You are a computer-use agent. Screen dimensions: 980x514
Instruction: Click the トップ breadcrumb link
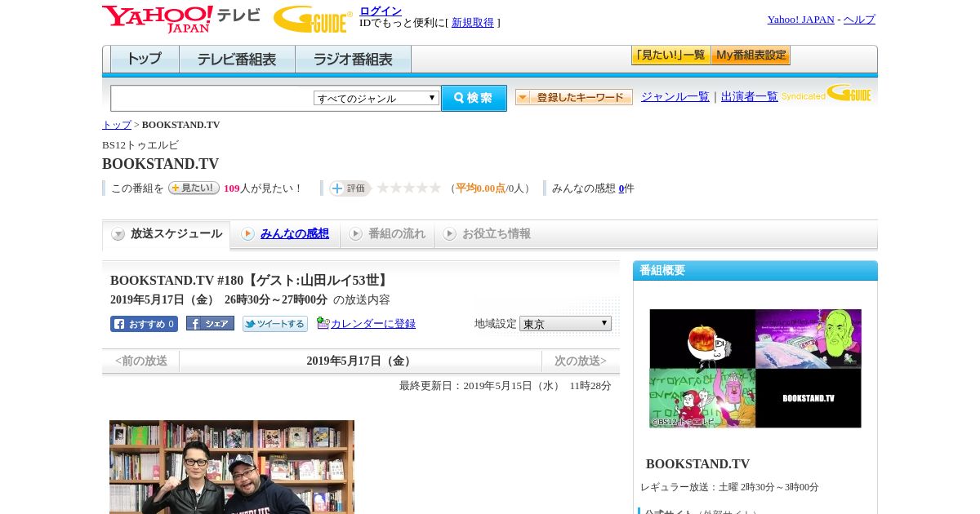(117, 125)
